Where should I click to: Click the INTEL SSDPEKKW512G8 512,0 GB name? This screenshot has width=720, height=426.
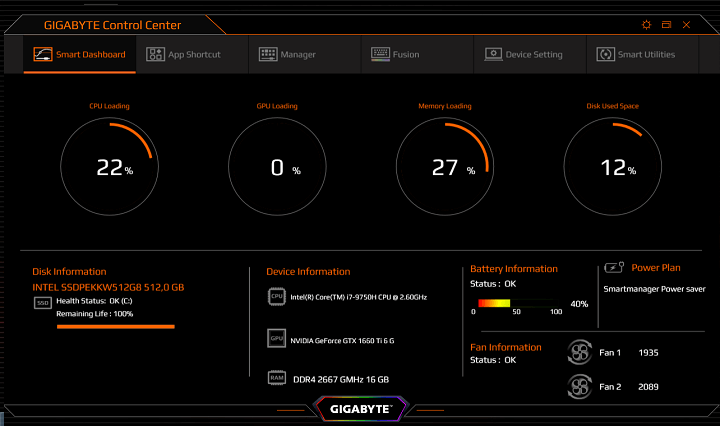point(108,287)
